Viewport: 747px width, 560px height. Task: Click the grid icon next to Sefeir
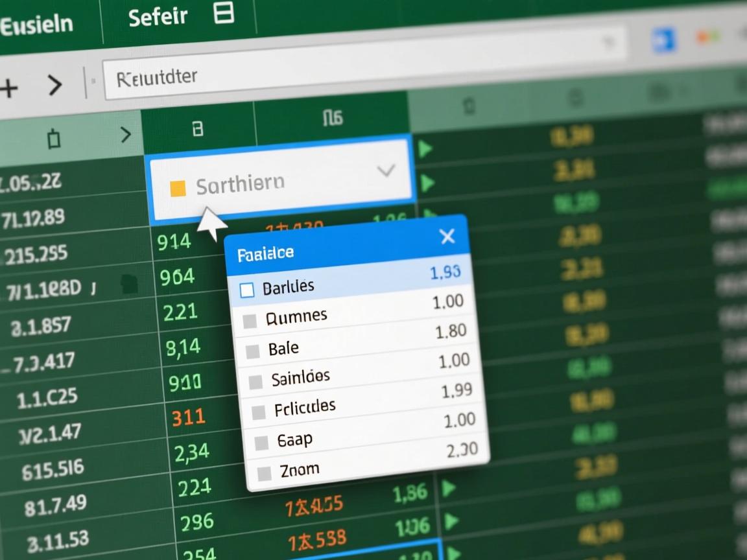tap(224, 14)
